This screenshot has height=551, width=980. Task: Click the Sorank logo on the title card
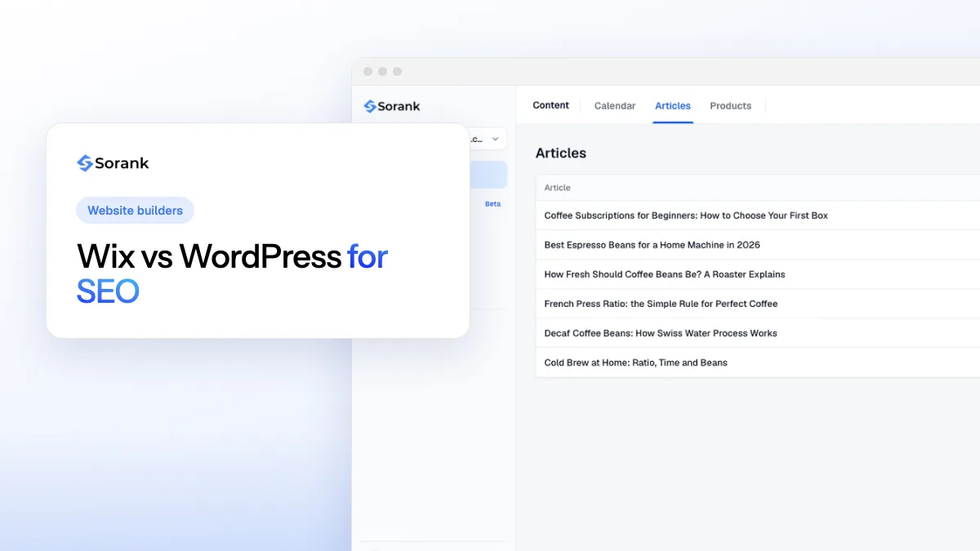(x=113, y=163)
